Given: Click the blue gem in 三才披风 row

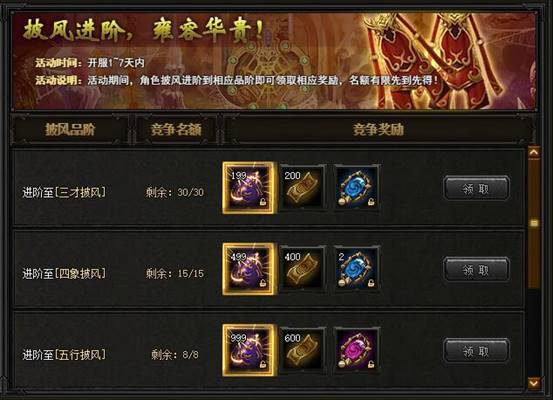Looking at the screenshot, I should (357, 188).
